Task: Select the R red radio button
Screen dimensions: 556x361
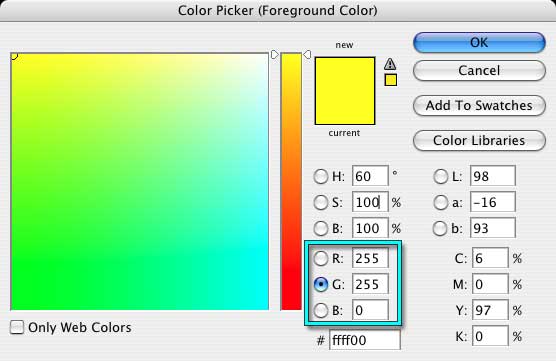Action: [321, 259]
